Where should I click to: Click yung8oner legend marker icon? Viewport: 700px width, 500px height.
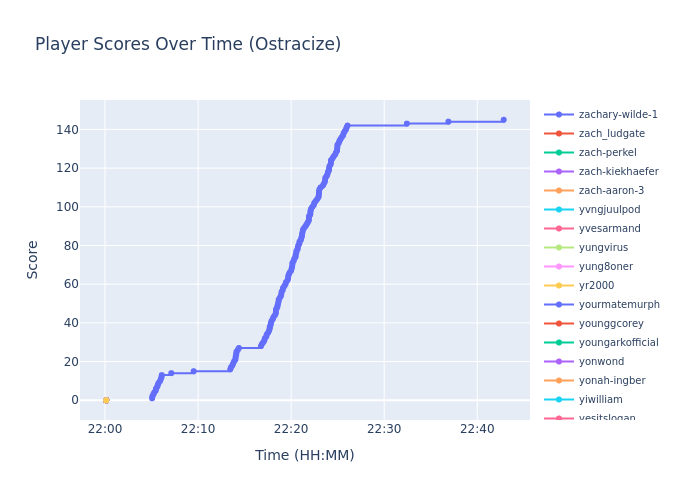(x=559, y=267)
